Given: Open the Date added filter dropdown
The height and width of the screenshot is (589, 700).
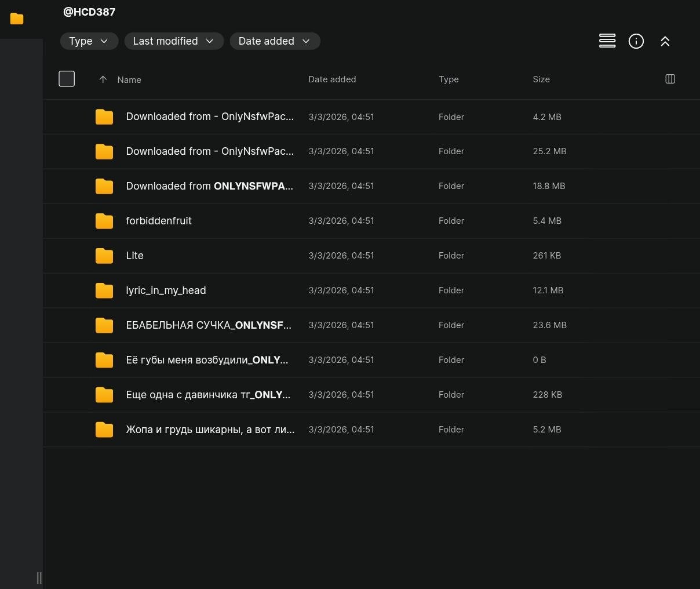Looking at the screenshot, I should click(274, 41).
